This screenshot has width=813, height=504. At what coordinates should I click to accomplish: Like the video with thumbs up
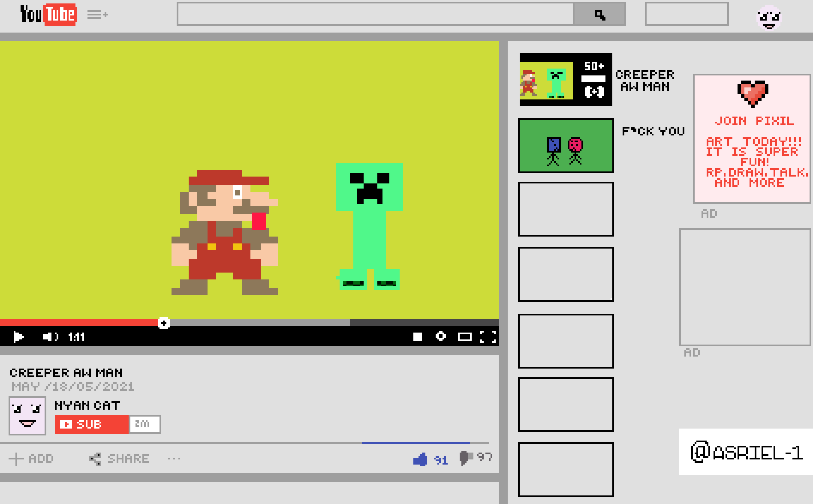tap(420, 459)
